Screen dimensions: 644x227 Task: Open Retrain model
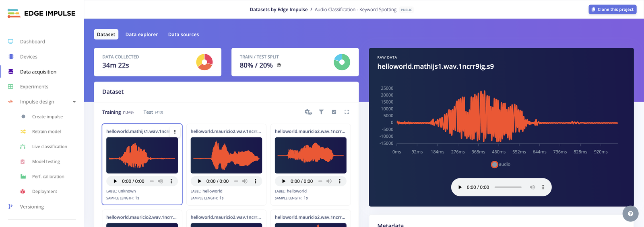click(47, 132)
